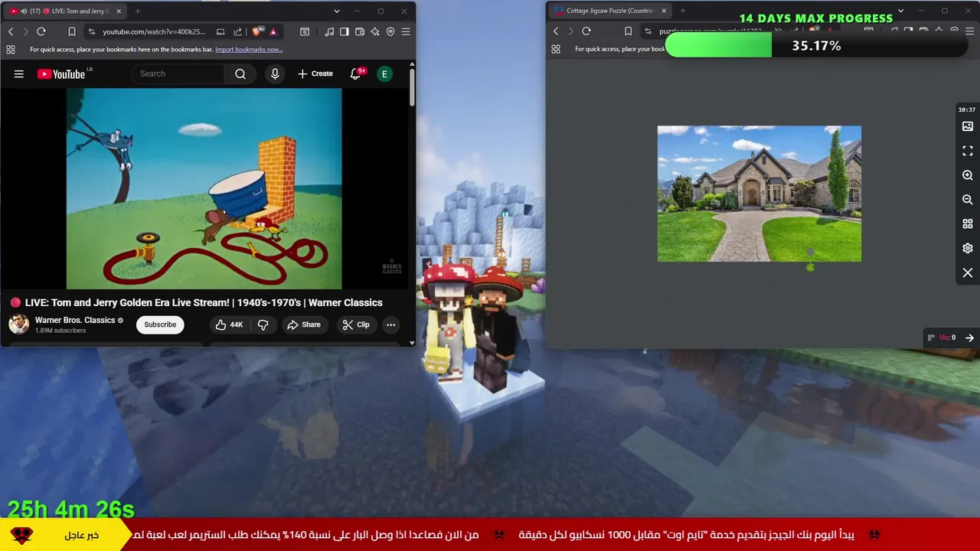Screen dimensions: 980x551
Task: Reload the puzzle page
Action: click(x=586, y=31)
